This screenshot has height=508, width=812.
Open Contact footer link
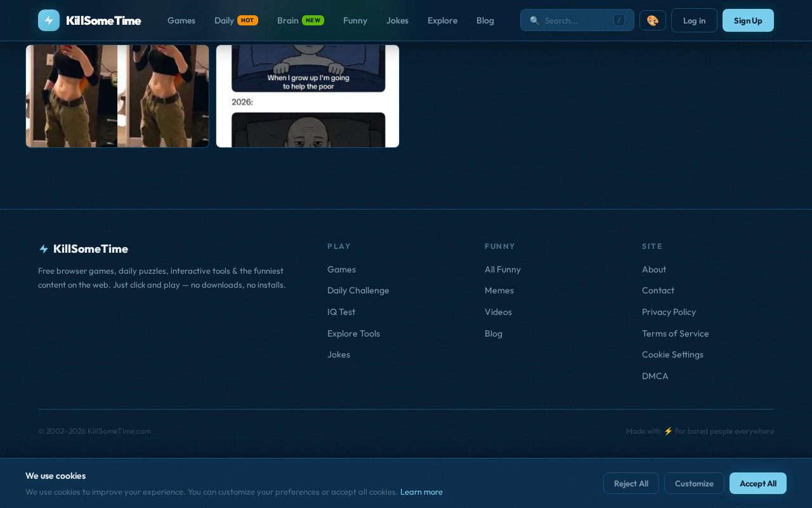coord(658,290)
